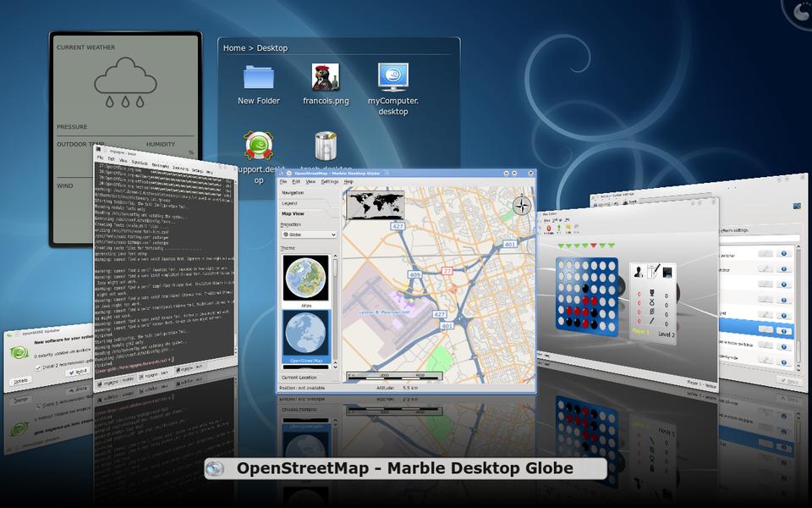Click the Details button in updater
The image size is (812, 508).
(19, 382)
